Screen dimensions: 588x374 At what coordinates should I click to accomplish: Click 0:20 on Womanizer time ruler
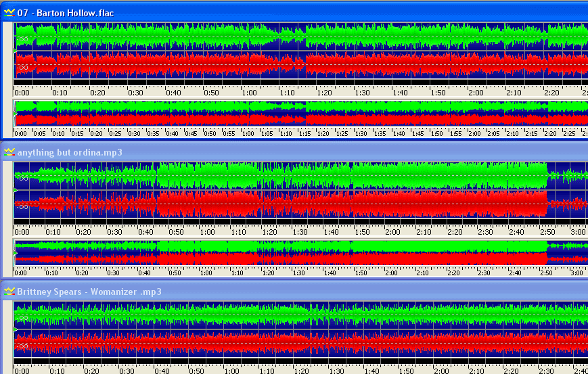(x=91, y=371)
